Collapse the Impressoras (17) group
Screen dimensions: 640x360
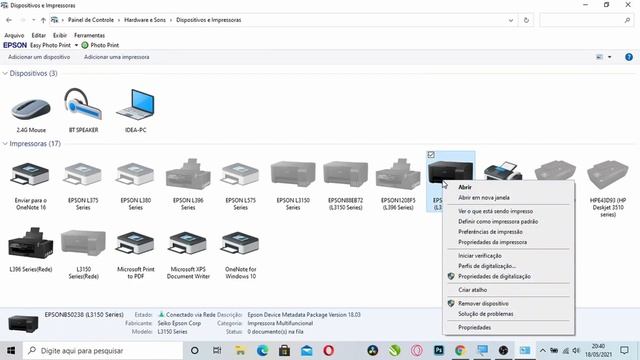(x=5, y=144)
